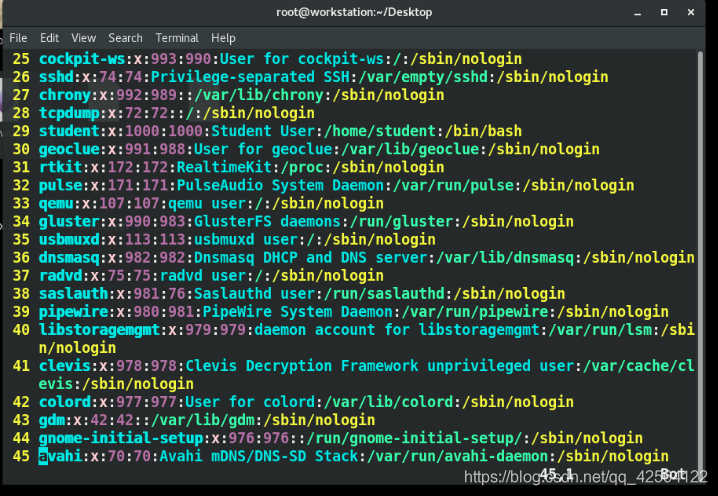The width and height of the screenshot is (718, 496).
Task: Click '/var/run/avahi-daemon' path
Action: 457,456
